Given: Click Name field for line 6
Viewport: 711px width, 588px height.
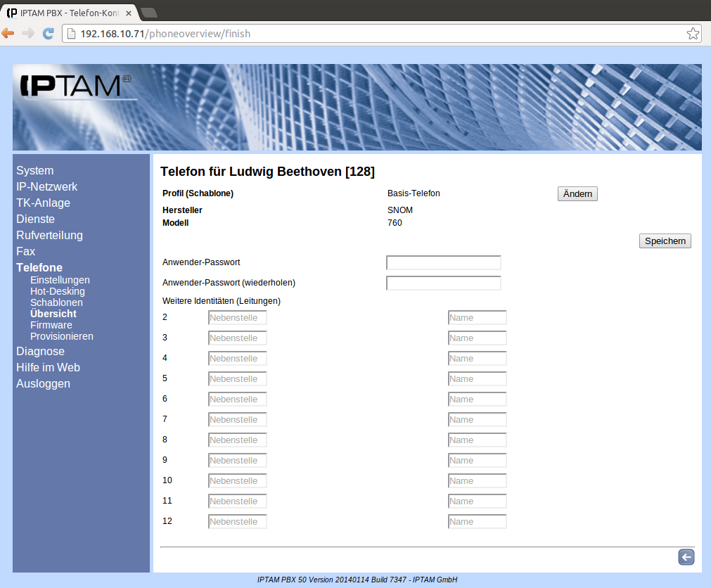Looking at the screenshot, I should tap(477, 399).
